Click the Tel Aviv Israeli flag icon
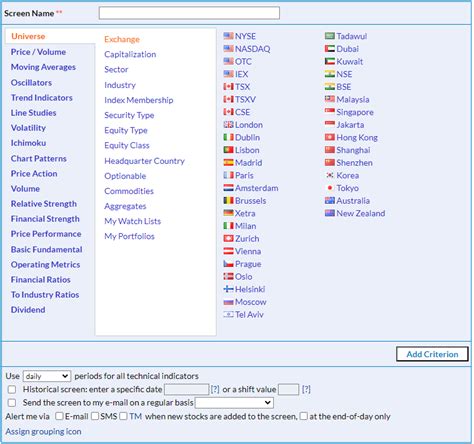Viewport: 474px width, 444px height. click(x=228, y=315)
